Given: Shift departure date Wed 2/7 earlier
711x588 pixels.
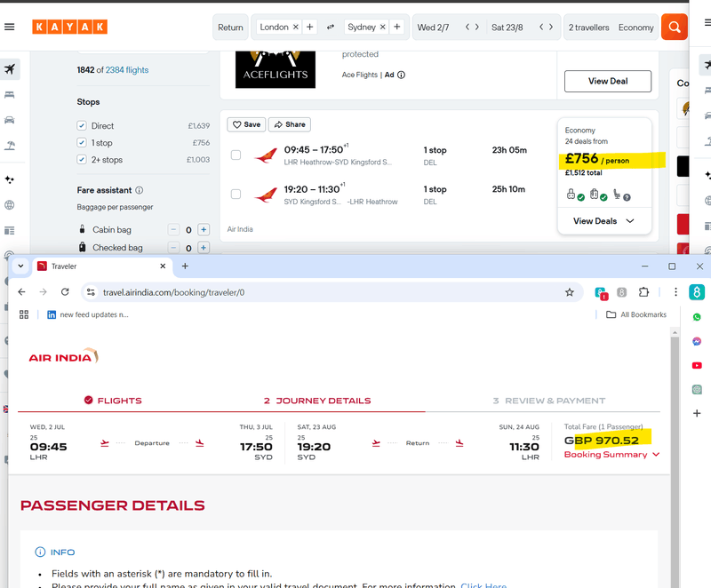Looking at the screenshot, I should pyautogui.click(x=467, y=28).
